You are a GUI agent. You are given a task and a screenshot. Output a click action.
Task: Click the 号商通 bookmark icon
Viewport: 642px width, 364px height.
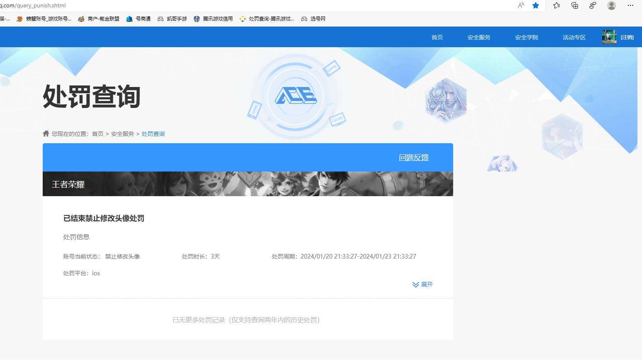point(129,18)
